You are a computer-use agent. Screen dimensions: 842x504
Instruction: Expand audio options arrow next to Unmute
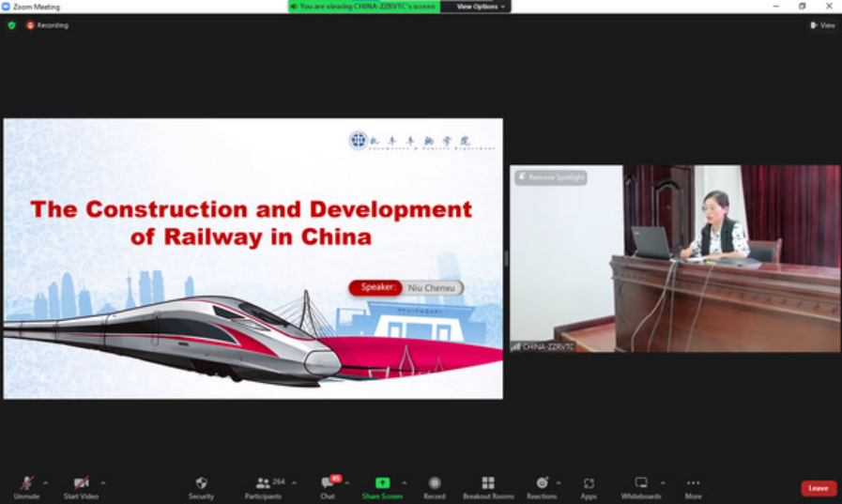click(46, 483)
